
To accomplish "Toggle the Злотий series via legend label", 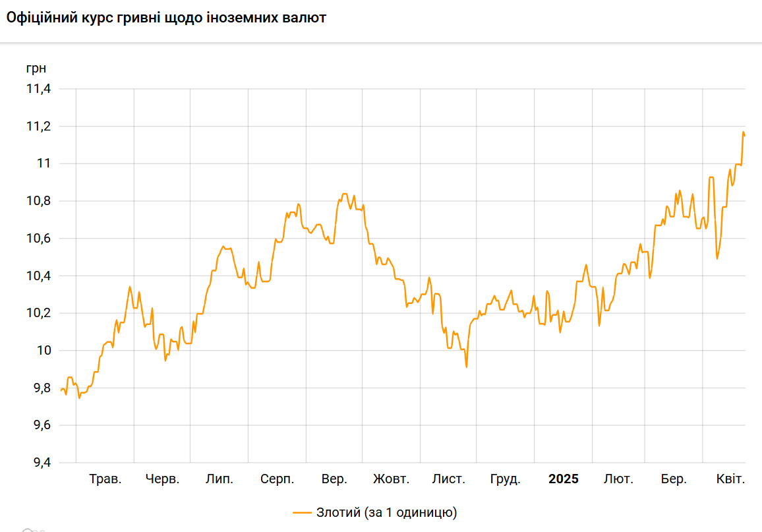I will click(386, 512).
